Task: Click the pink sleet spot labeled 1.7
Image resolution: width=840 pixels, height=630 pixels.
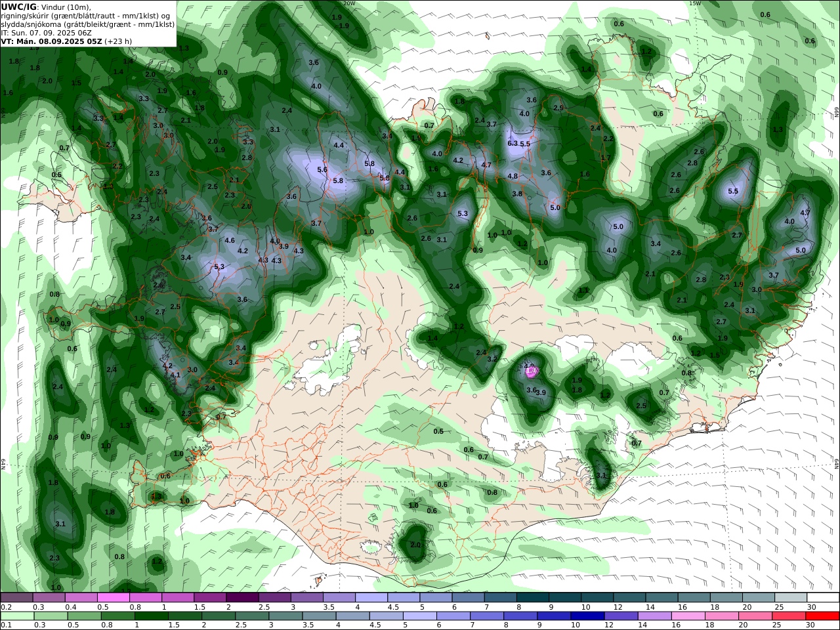Action: [532, 371]
